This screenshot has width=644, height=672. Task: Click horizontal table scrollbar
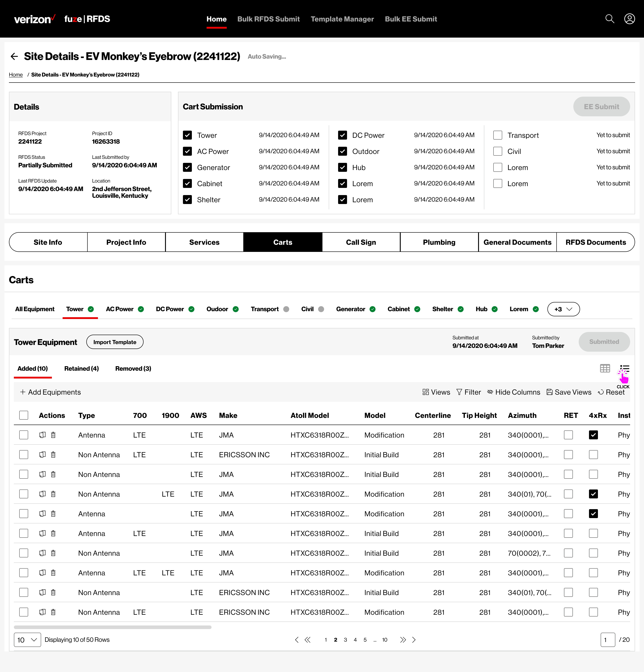tap(112, 627)
